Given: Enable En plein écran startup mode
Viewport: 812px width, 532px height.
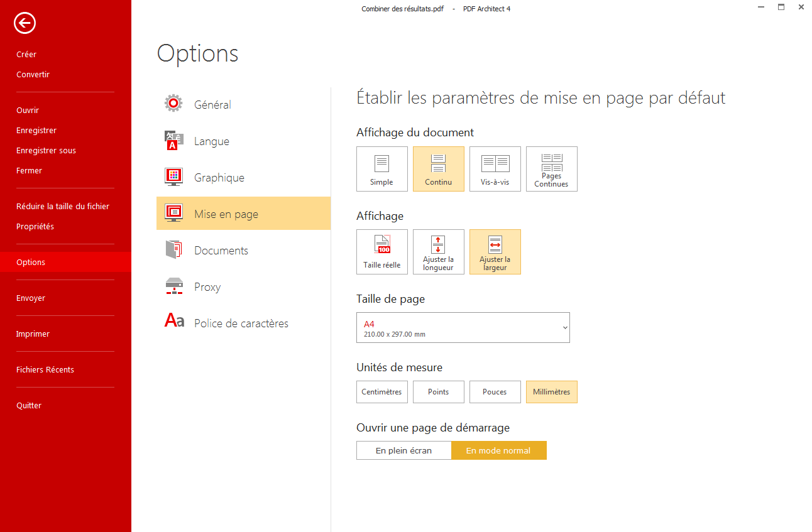Looking at the screenshot, I should [x=403, y=450].
